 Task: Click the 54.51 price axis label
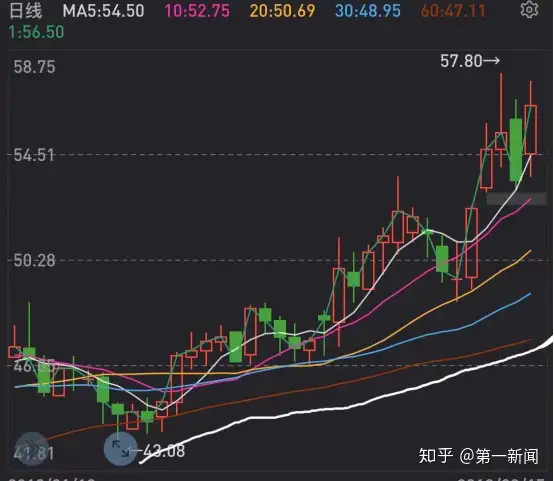tap(34, 155)
